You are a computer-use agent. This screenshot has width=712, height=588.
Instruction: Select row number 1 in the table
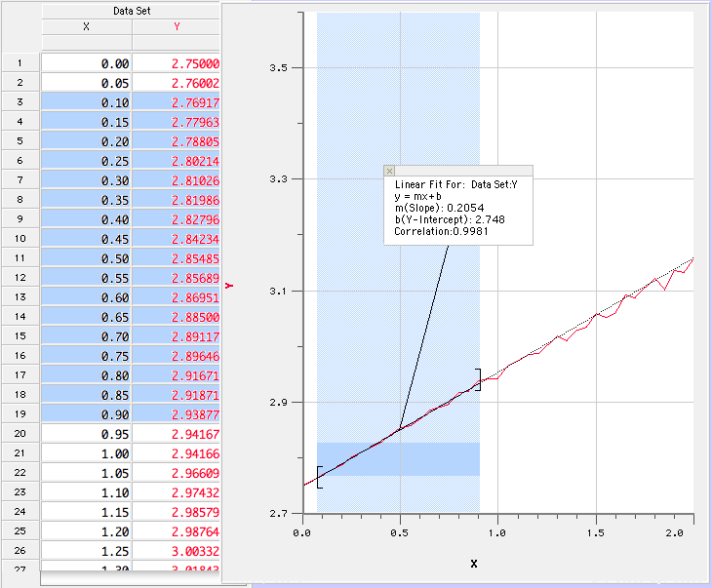(x=20, y=63)
